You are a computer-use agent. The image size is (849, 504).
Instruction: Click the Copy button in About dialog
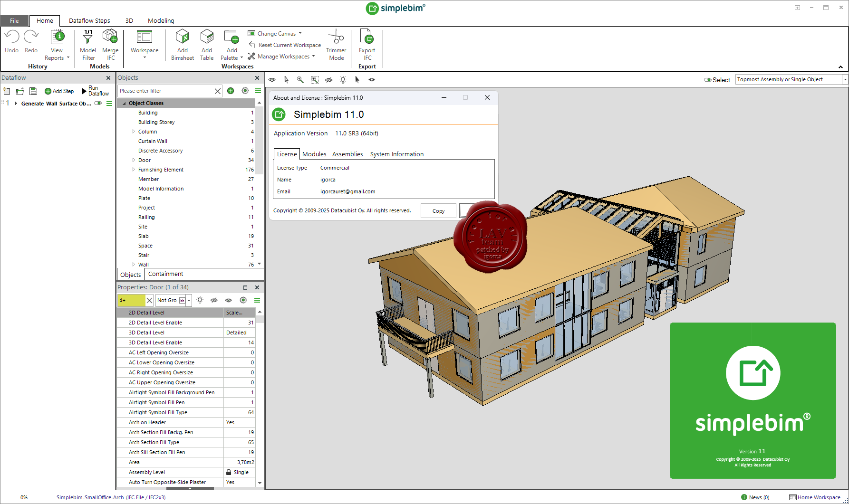(438, 211)
